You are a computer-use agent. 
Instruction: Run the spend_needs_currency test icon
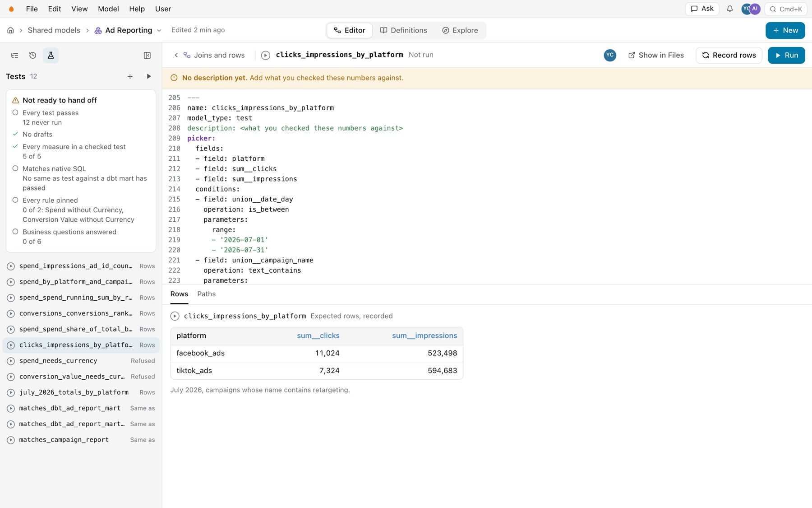pos(11,361)
